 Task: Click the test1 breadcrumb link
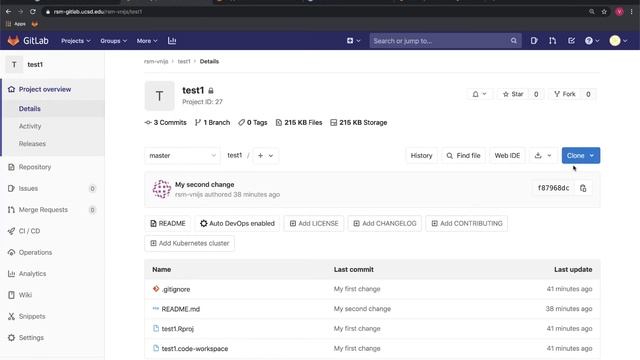pos(184,61)
